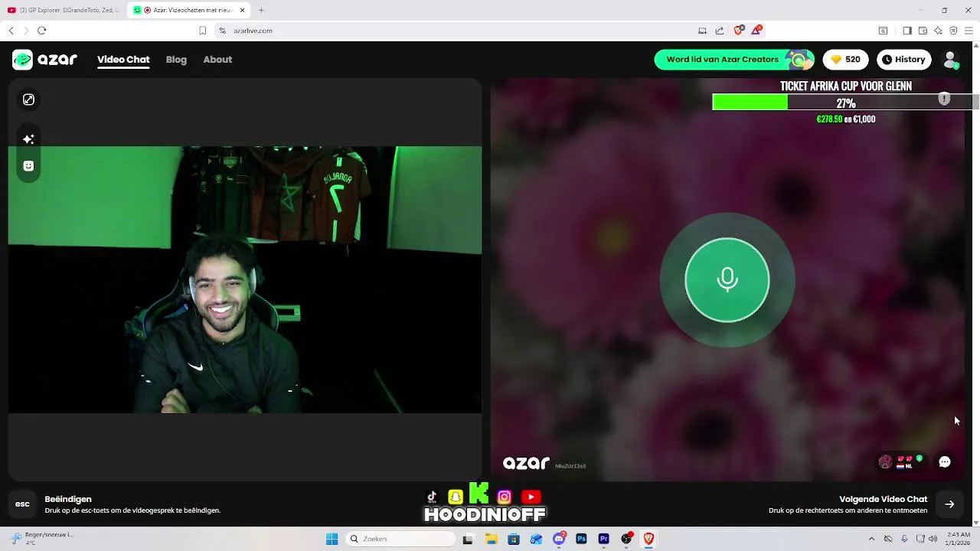Click the Beëindigen label
This screenshot has width=980, height=551.
68,499
